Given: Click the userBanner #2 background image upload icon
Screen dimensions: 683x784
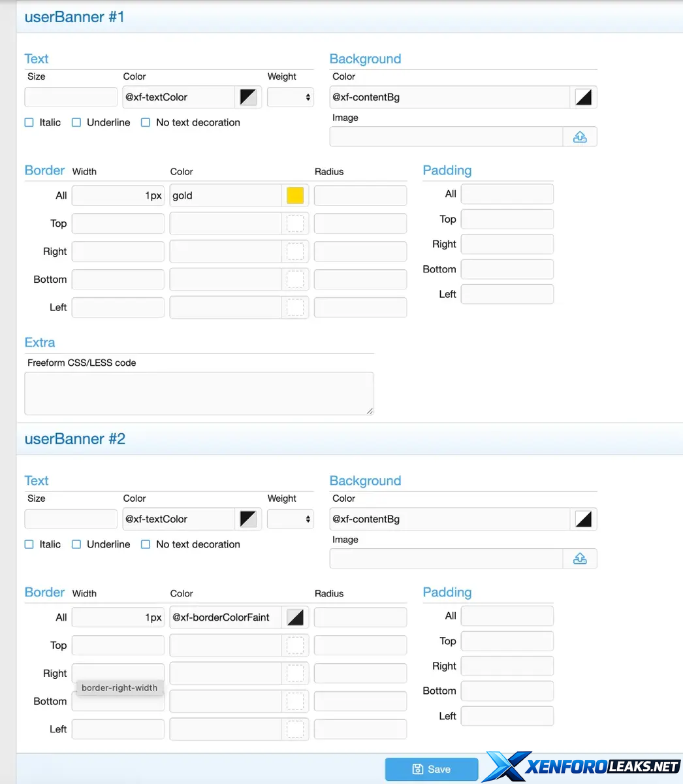Looking at the screenshot, I should 580,559.
